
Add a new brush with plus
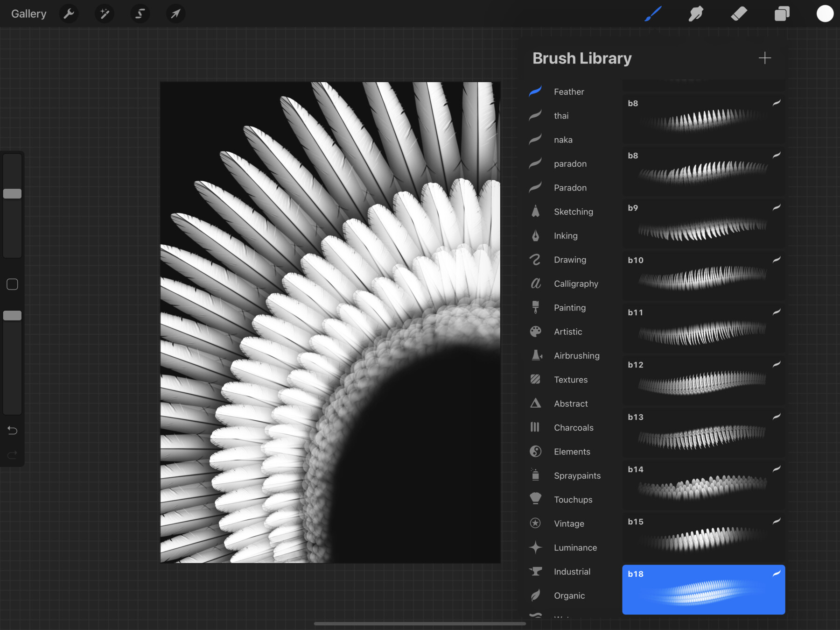tap(765, 58)
